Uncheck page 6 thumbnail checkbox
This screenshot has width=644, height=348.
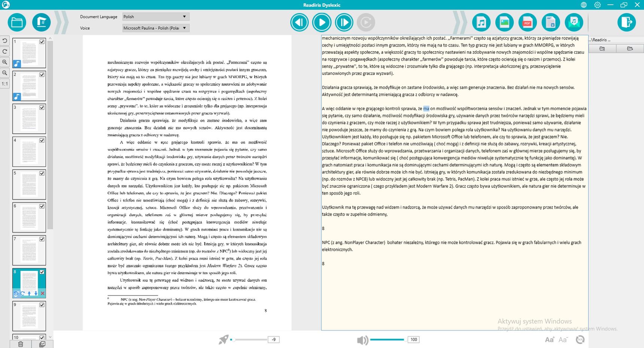(42, 206)
